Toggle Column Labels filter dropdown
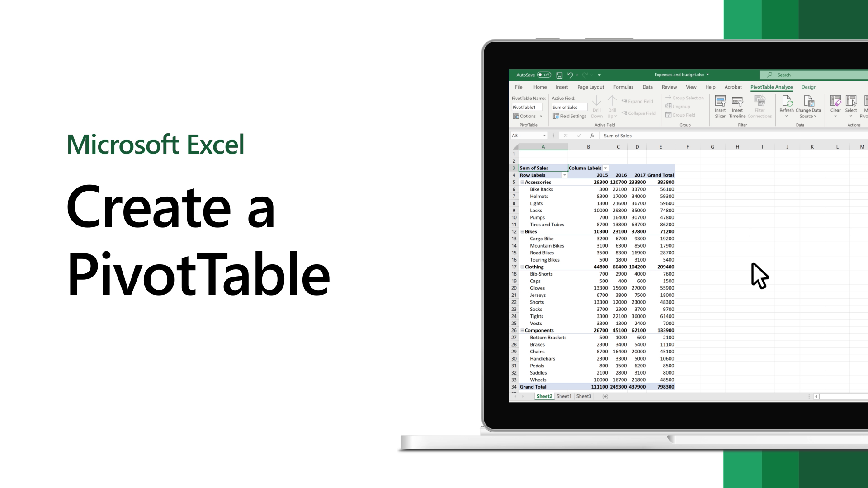Image resolution: width=868 pixels, height=488 pixels. pyautogui.click(x=606, y=168)
